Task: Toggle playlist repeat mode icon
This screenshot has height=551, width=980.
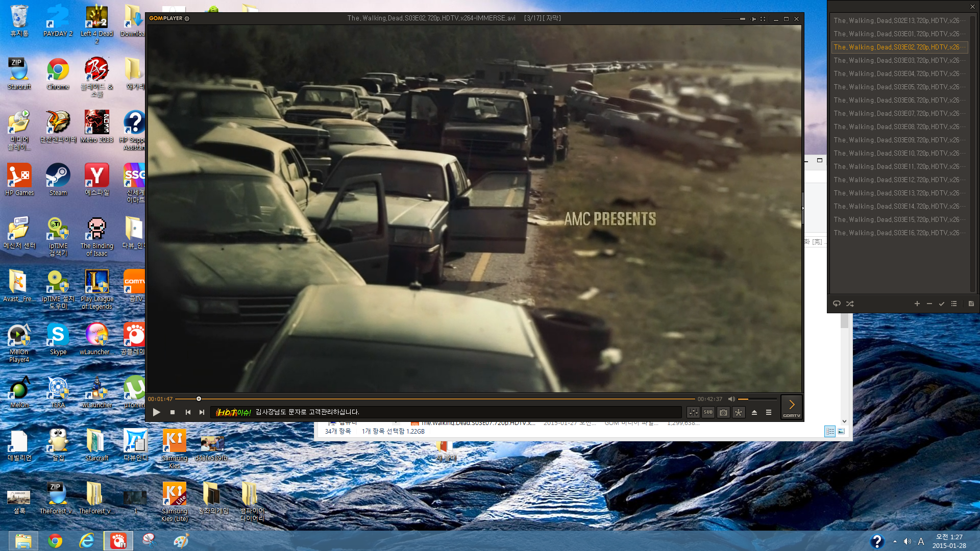Action: click(x=837, y=304)
